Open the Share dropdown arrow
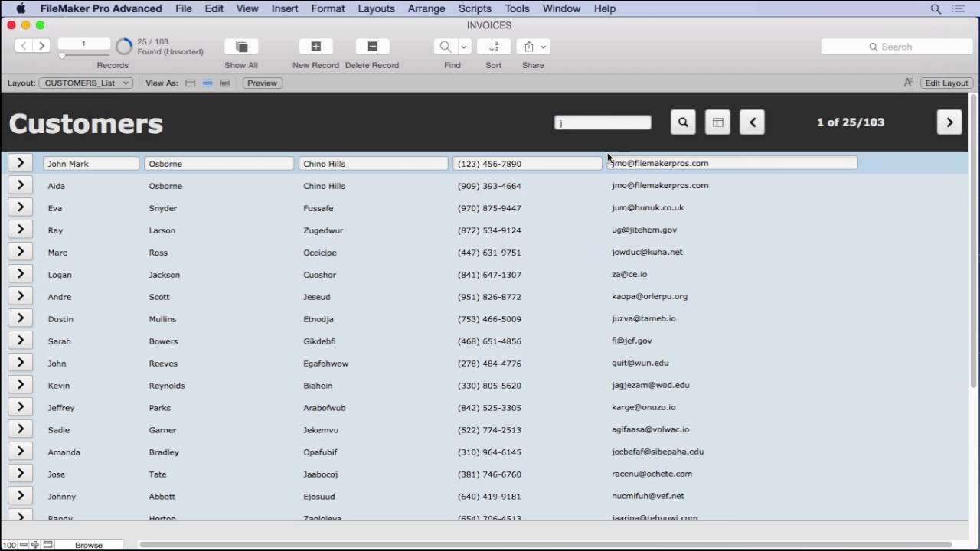The width and height of the screenshot is (980, 551). tap(544, 47)
